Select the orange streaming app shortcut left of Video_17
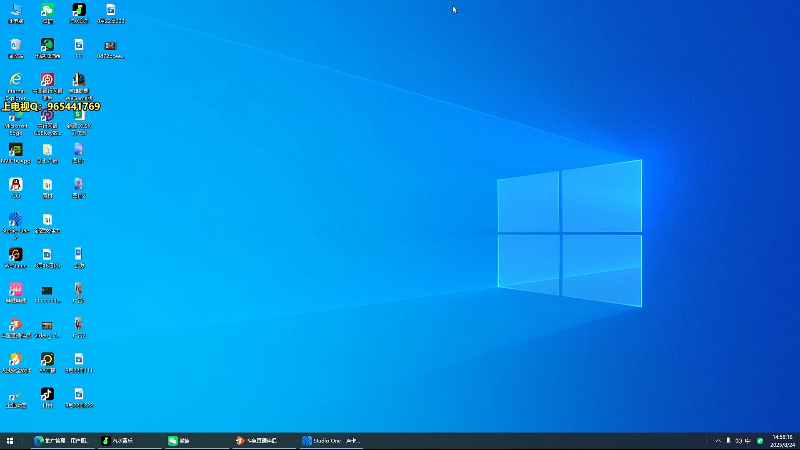The image size is (800, 450). coord(16,328)
